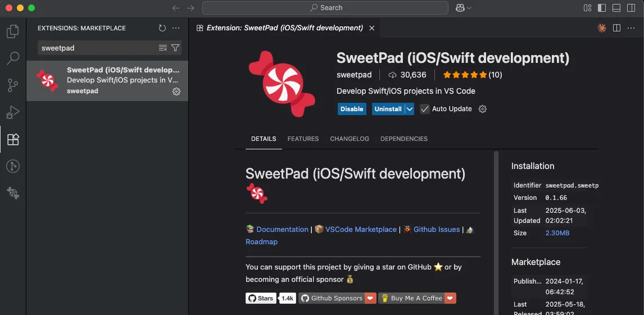Click the five-star rating (10)
The image size is (644, 315).
(472, 75)
